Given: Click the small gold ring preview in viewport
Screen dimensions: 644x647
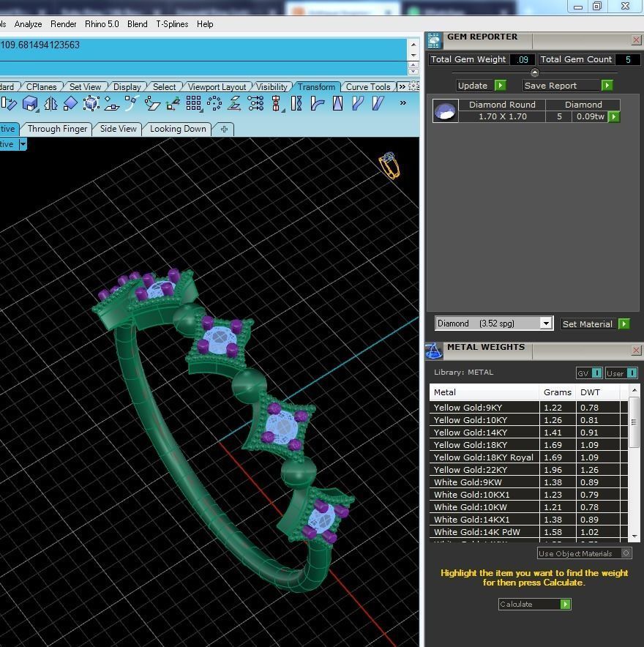Looking at the screenshot, I should point(389,165).
